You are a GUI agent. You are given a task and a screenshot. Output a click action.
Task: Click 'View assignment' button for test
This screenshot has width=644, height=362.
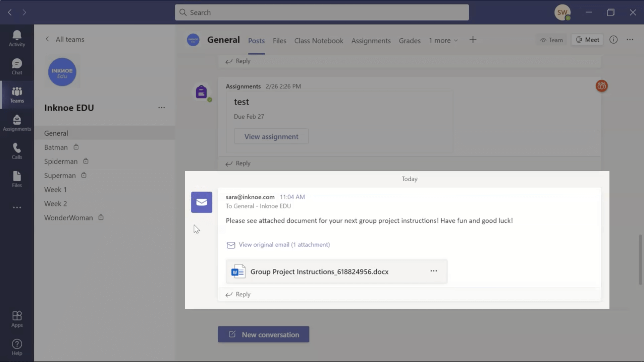[271, 136]
